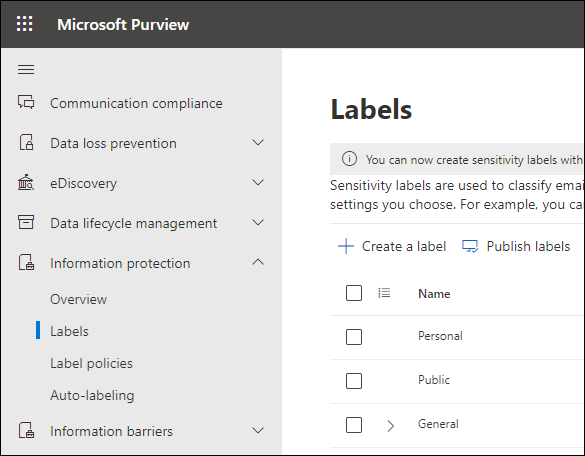Click the plus icon for Create a label
The image size is (585, 456).
(x=346, y=246)
